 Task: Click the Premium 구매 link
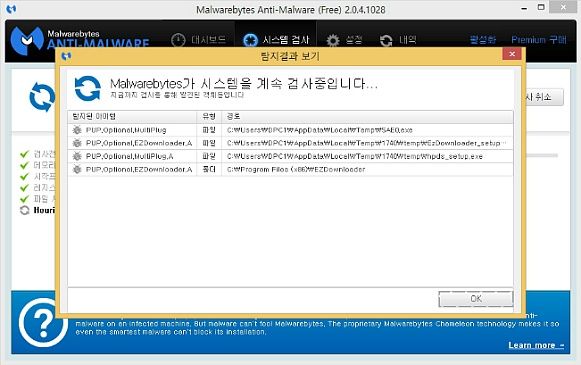click(539, 40)
